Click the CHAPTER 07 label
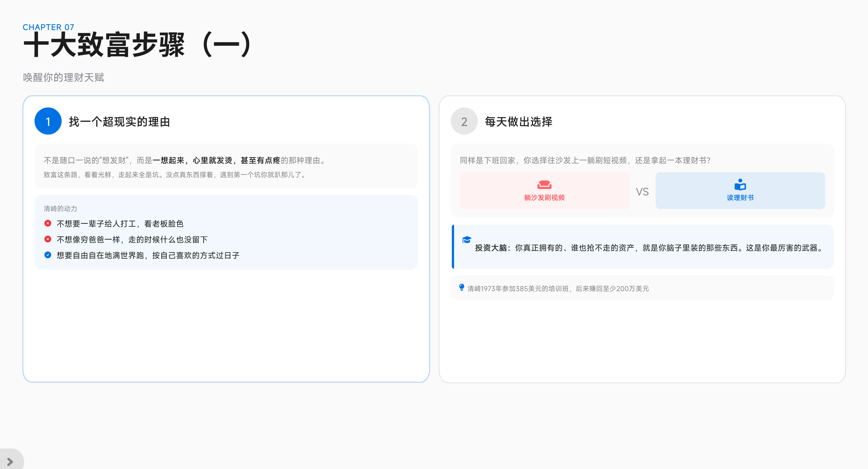This screenshot has height=469, width=868. coord(48,27)
